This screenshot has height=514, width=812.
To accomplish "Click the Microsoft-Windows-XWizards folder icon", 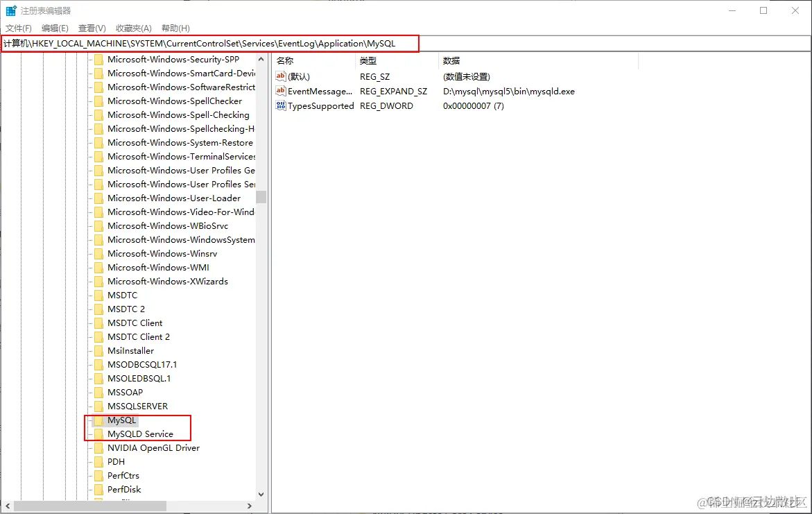I will 98,282.
